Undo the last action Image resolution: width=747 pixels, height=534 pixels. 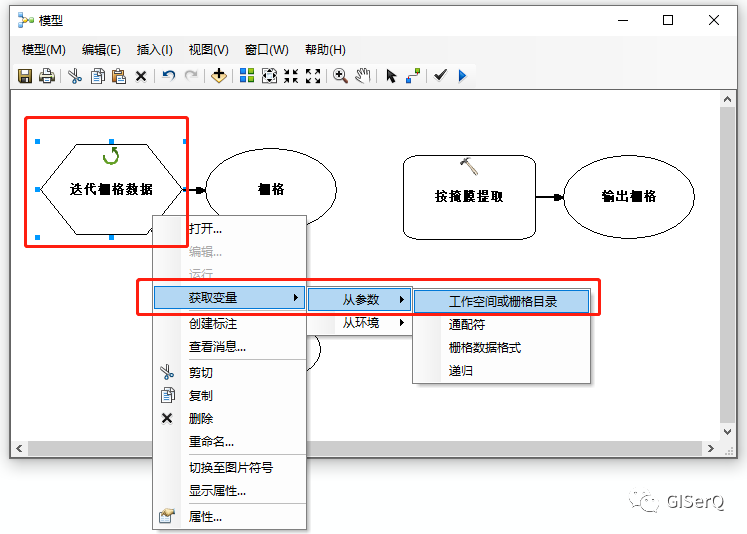(169, 76)
